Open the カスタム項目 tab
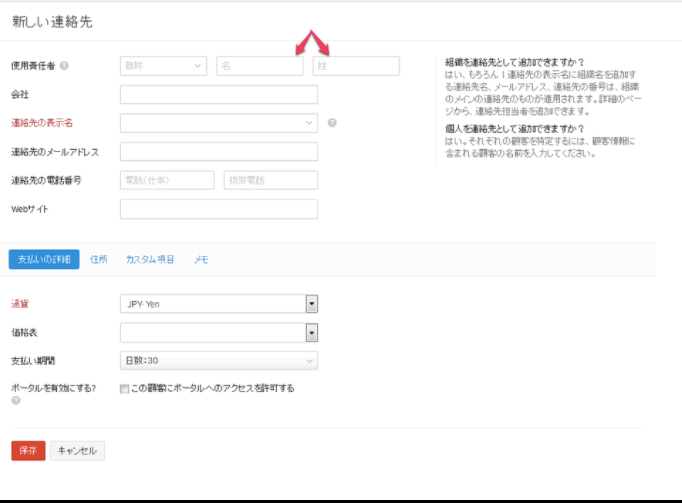Screen dimensions: 682x503 pos(150,260)
